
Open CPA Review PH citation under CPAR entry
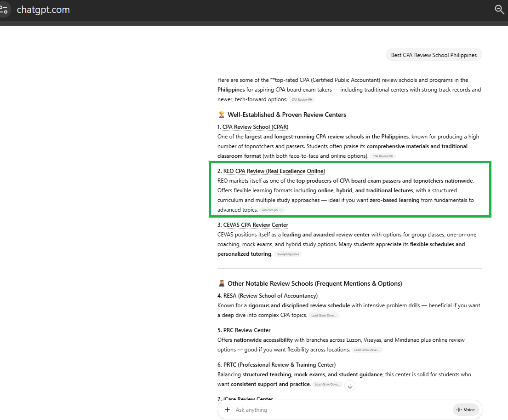382,156
